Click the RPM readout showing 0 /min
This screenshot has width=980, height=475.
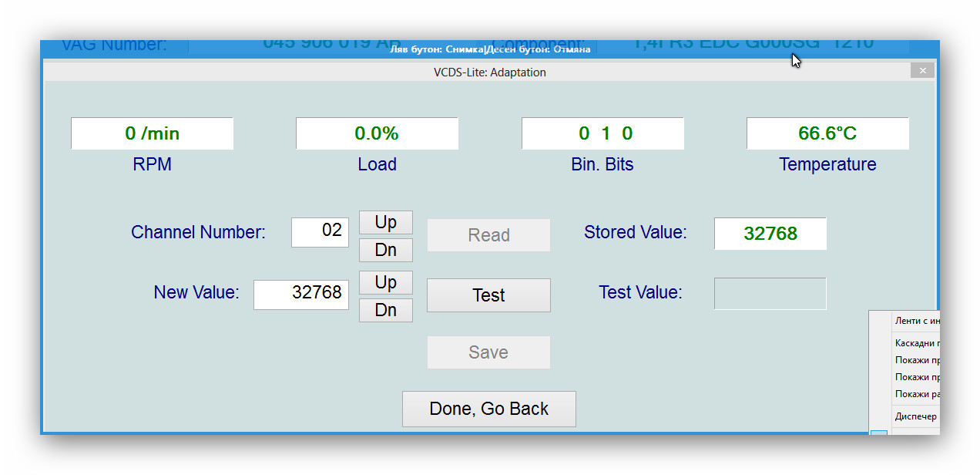[x=152, y=133]
